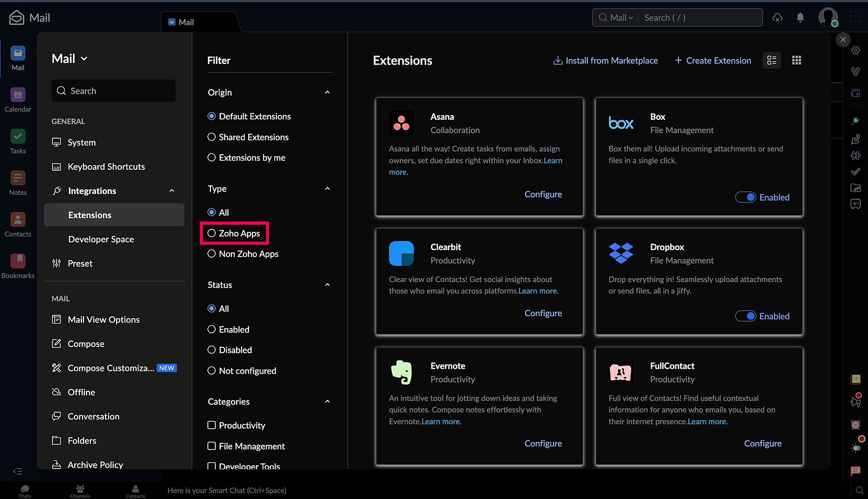This screenshot has width=868, height=499.
Task: Click Create Extension
Action: pyautogui.click(x=713, y=61)
